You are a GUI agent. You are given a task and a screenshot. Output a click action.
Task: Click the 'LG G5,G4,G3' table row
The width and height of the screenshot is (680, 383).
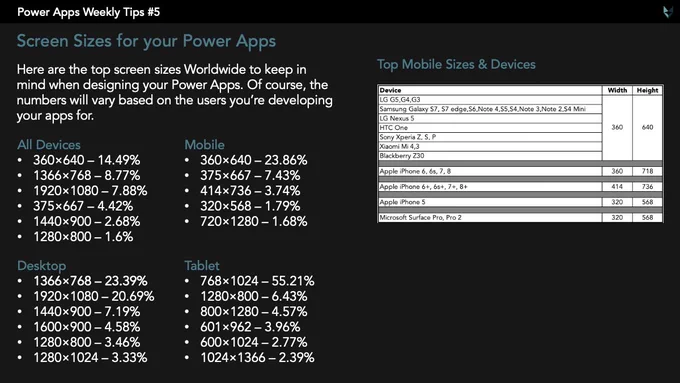tap(490, 100)
